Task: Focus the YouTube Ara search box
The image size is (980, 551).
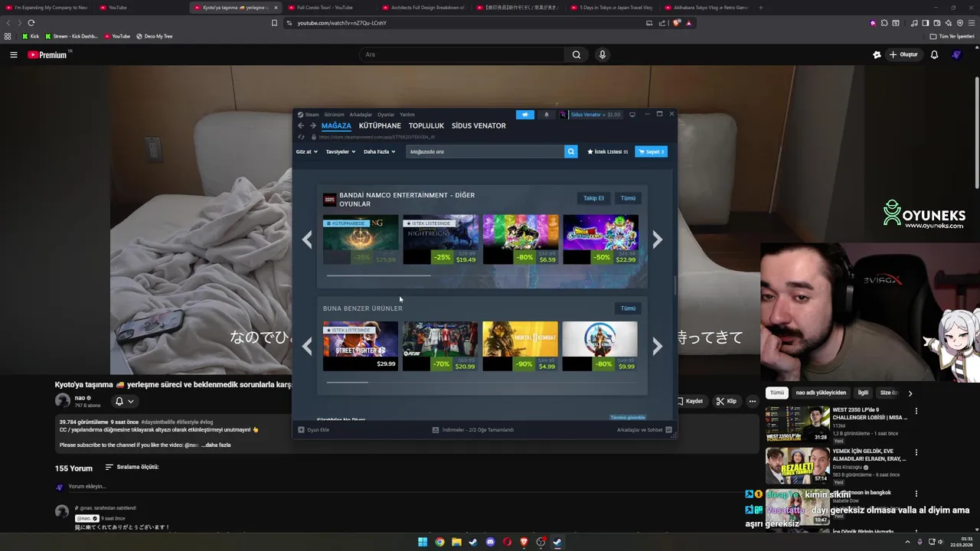Action: (x=461, y=54)
